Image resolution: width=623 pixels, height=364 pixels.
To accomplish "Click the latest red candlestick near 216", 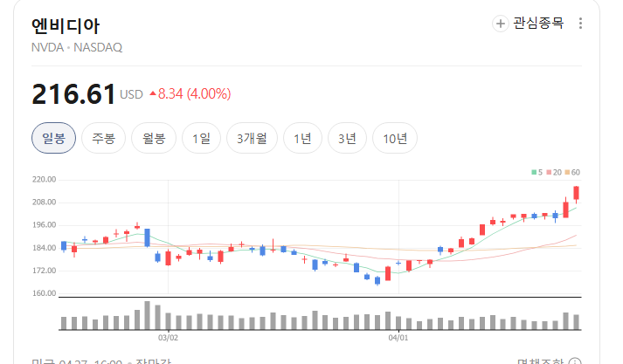I will click(x=576, y=193).
